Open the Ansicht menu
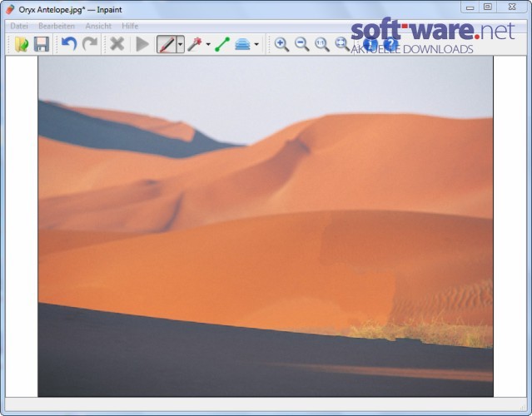This screenshot has width=532, height=416. pyautogui.click(x=98, y=26)
